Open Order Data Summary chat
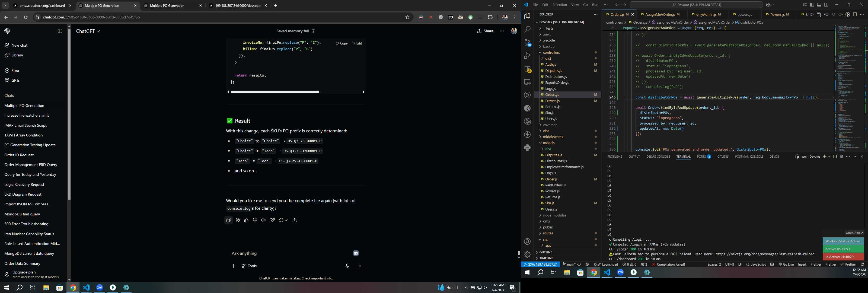Screen dimensions: 868x293 22,264
